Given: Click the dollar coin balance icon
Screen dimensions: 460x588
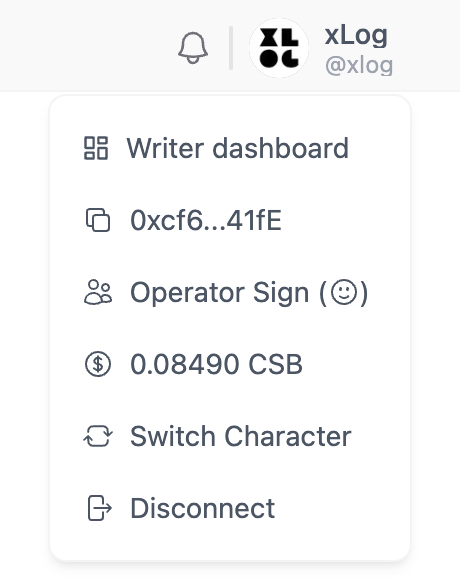Looking at the screenshot, I should pyautogui.click(x=98, y=364).
